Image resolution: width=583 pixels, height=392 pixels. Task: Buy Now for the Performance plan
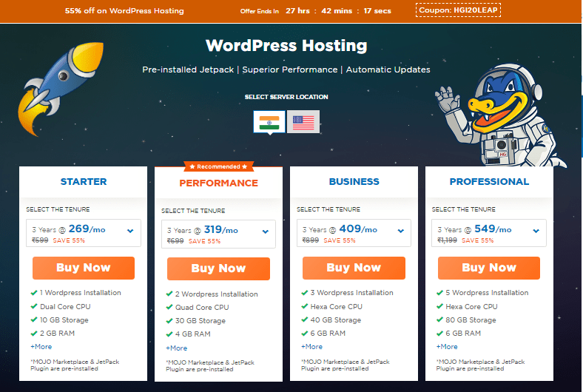point(219,268)
